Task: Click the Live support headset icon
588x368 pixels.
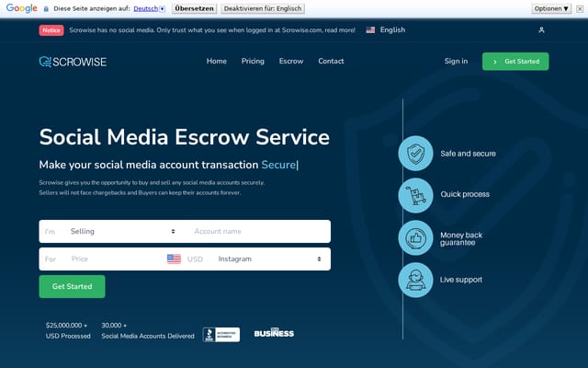Action: coord(415,280)
